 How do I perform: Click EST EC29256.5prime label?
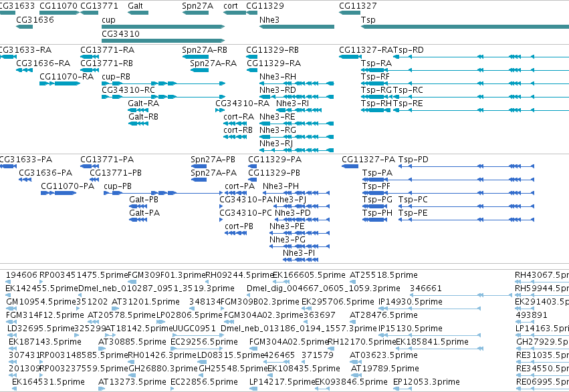[x=205, y=342]
